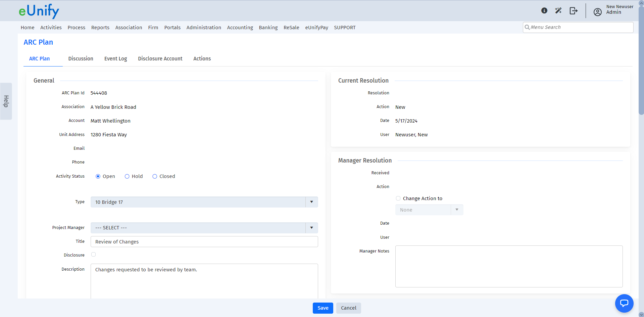Select the magic wand icon near the profile
Image resolution: width=644 pixels, height=317 pixels.
click(x=558, y=10)
